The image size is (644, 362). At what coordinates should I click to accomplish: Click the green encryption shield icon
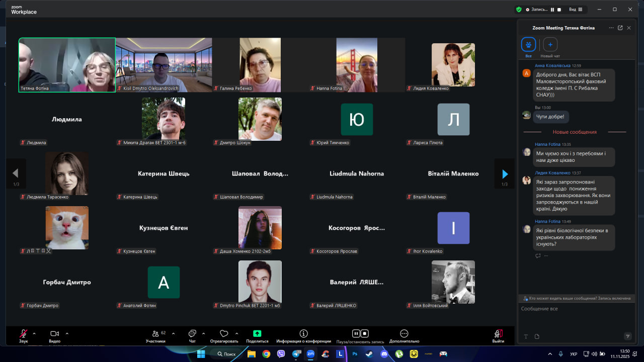(519, 9)
